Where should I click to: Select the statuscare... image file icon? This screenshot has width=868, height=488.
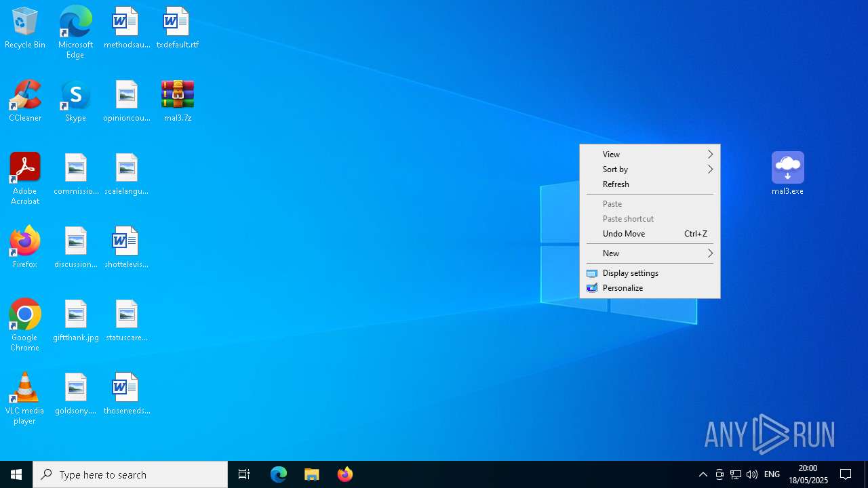pos(126,321)
